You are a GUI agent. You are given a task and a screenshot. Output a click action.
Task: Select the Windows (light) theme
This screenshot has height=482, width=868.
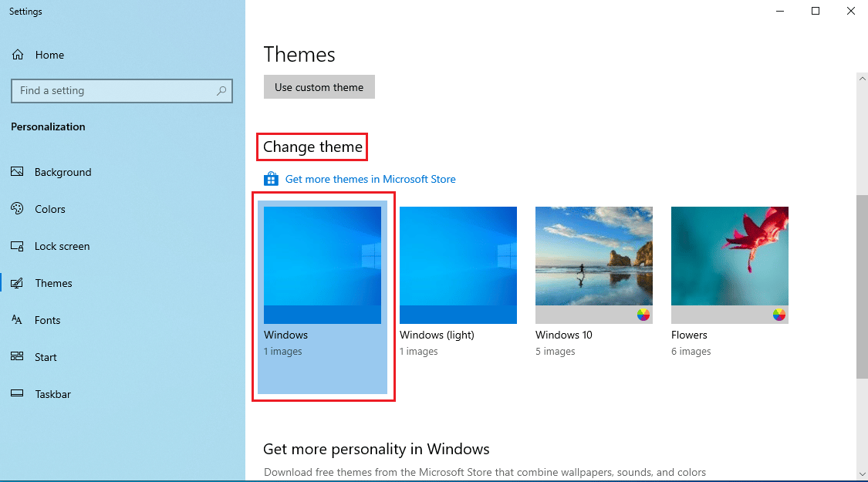(458, 265)
